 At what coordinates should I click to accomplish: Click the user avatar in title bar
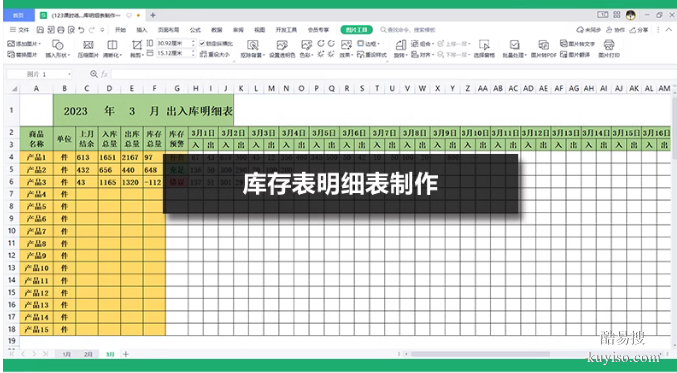pyautogui.click(x=631, y=15)
